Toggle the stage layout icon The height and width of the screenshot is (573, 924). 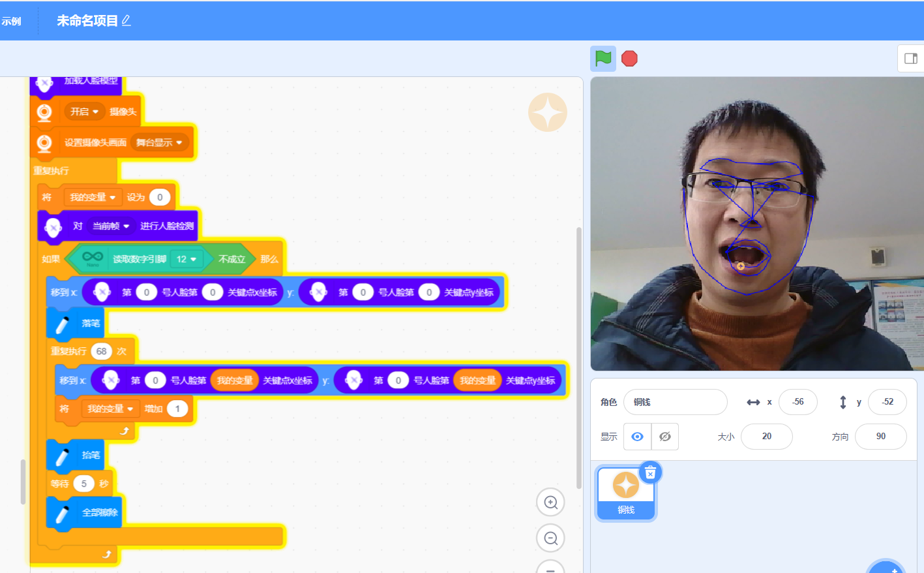pyautogui.click(x=911, y=59)
